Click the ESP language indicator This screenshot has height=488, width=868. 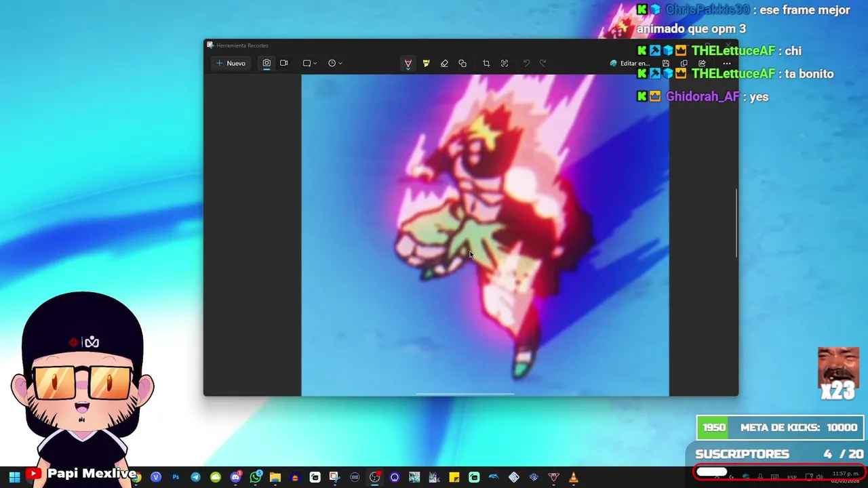tap(791, 477)
